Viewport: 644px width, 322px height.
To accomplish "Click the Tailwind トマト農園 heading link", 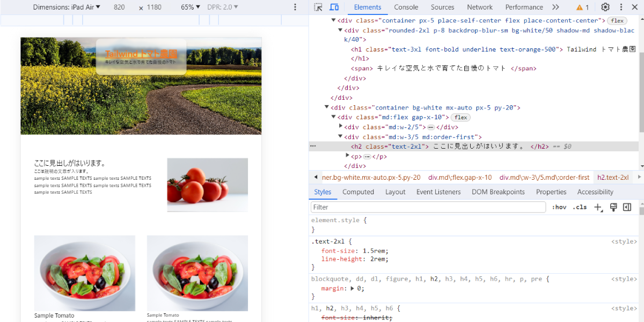I will (141, 54).
